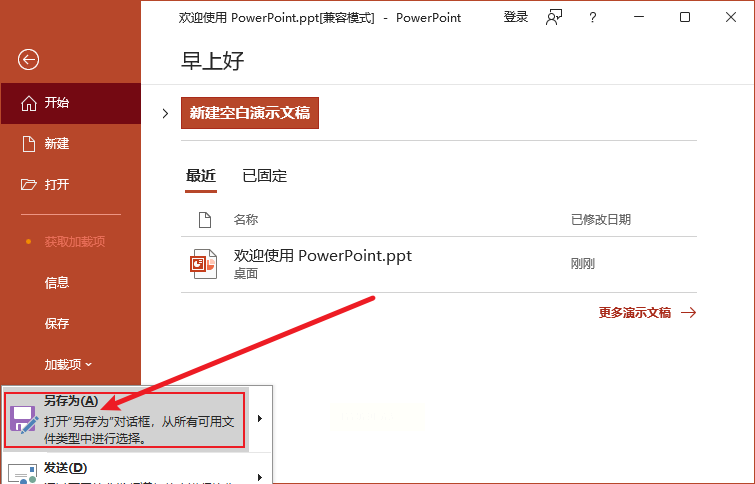The height and width of the screenshot is (484, 755).
Task: Open the 开始 home page
Action: click(71, 103)
